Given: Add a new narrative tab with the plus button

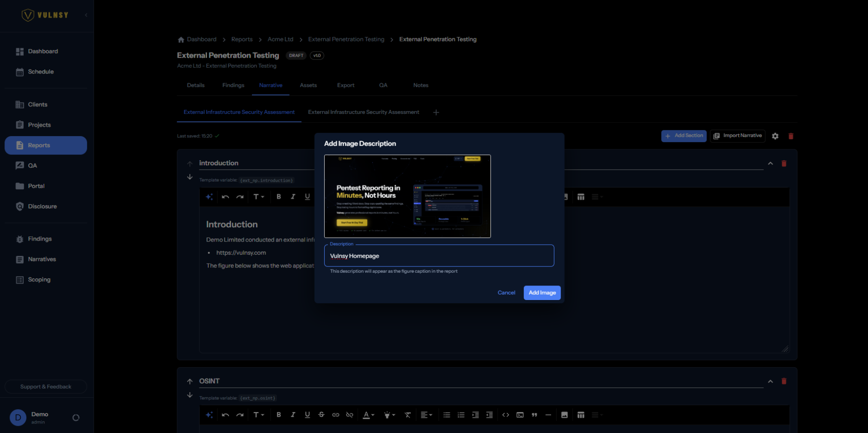Looking at the screenshot, I should [436, 113].
